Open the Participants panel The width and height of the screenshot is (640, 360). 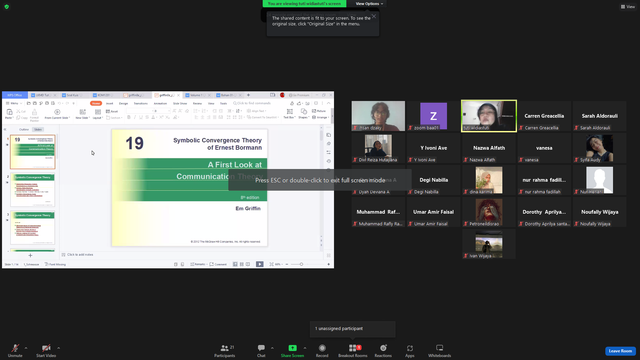click(x=224, y=350)
